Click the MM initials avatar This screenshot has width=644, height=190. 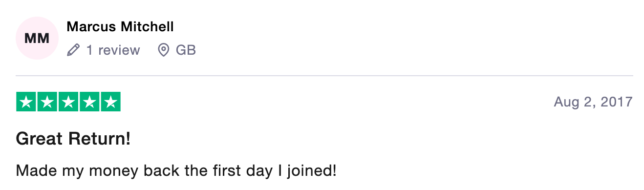point(37,38)
